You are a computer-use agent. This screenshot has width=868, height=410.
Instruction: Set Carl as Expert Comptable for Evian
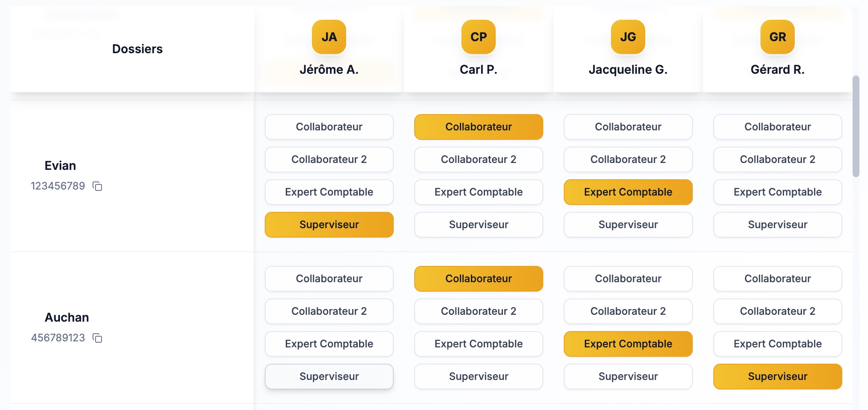coord(479,192)
